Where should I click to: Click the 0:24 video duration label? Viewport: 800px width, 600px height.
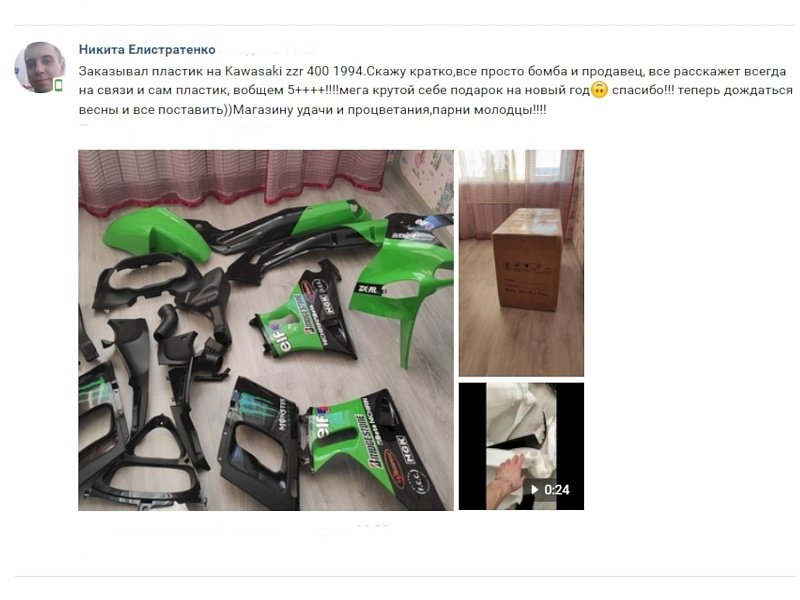tap(557, 490)
